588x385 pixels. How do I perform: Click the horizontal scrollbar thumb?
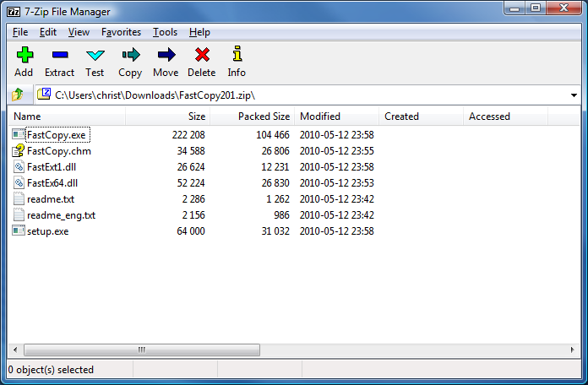click(142, 350)
